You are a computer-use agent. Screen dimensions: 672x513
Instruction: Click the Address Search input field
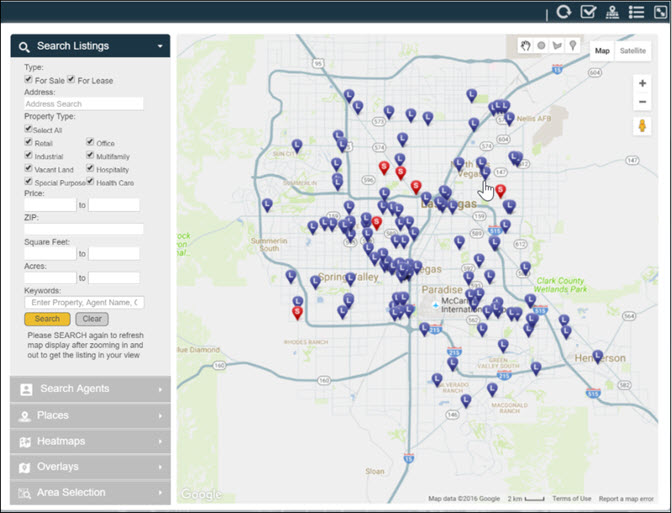[x=84, y=103]
